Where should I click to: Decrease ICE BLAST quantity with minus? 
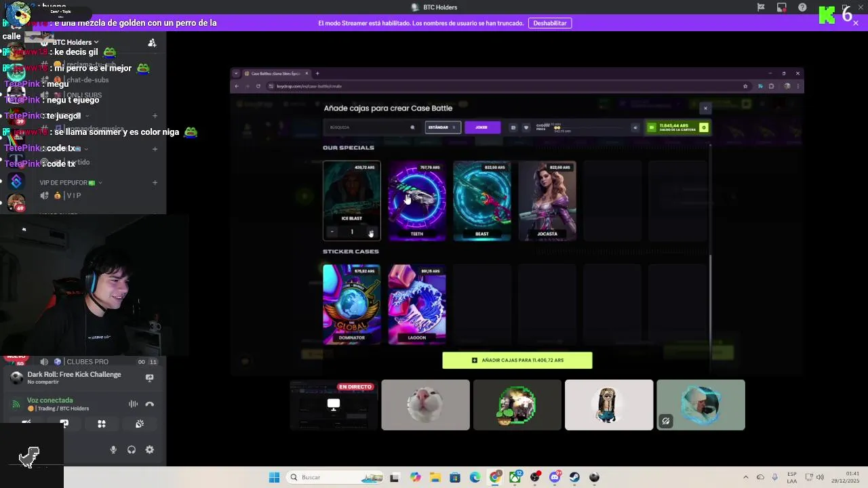tap(332, 232)
